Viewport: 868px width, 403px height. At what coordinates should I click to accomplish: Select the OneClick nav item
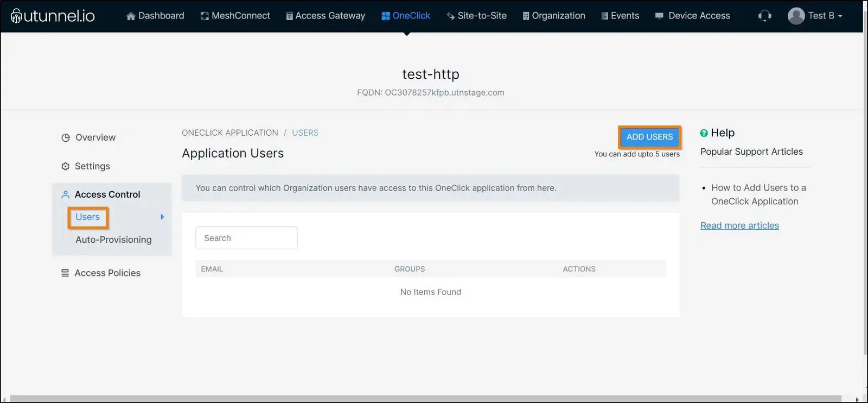coord(406,16)
